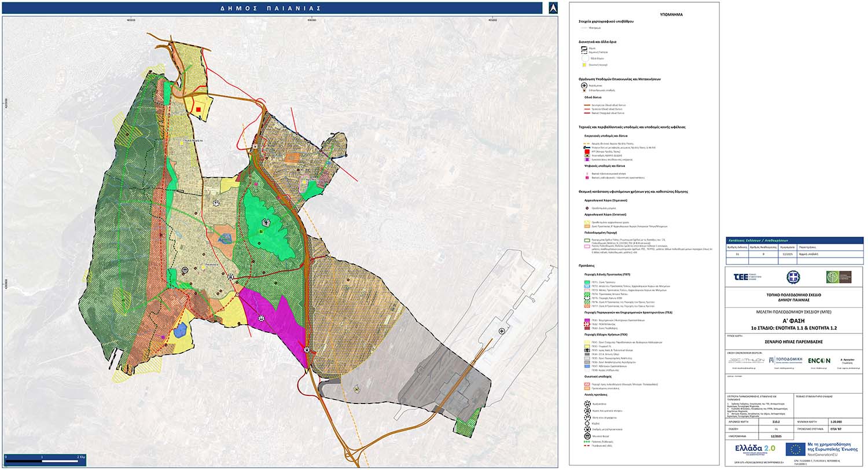Screen dimensions: 868x470
Task: Click the ΣΕΝΑΡΙΟ ΗΠΙΑΣ ΠΑΡΕΜΒΑΣΗΣ map title
Action: click(x=794, y=342)
